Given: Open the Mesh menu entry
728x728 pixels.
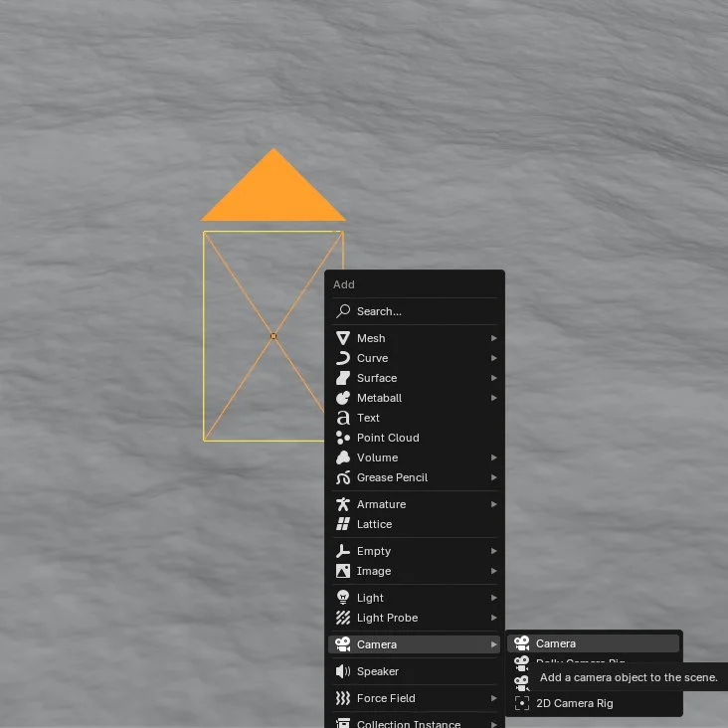Looking at the screenshot, I should (414, 338).
